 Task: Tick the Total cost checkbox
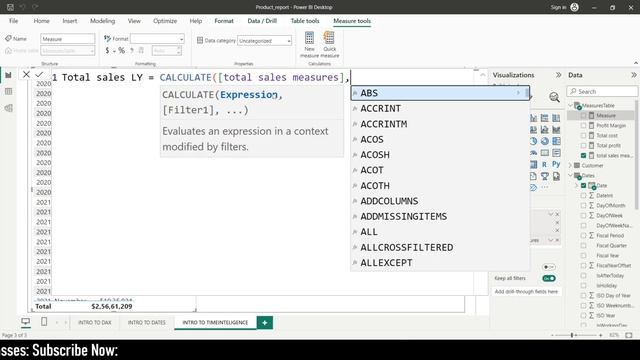583,136
